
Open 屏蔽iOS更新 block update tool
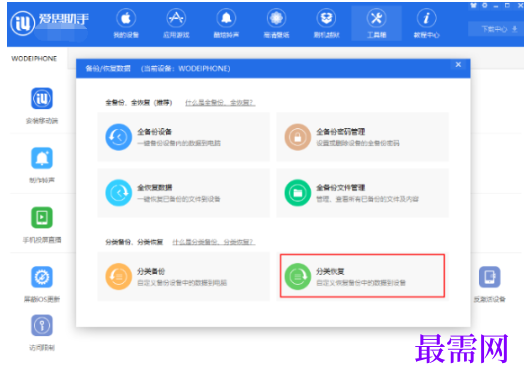point(42,284)
